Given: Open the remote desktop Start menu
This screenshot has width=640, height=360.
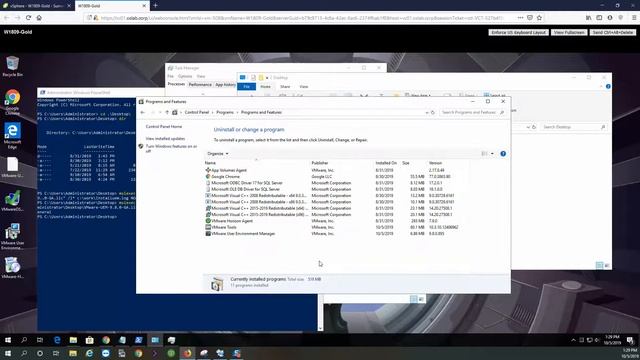Looking at the screenshot, I should pos(8,340).
